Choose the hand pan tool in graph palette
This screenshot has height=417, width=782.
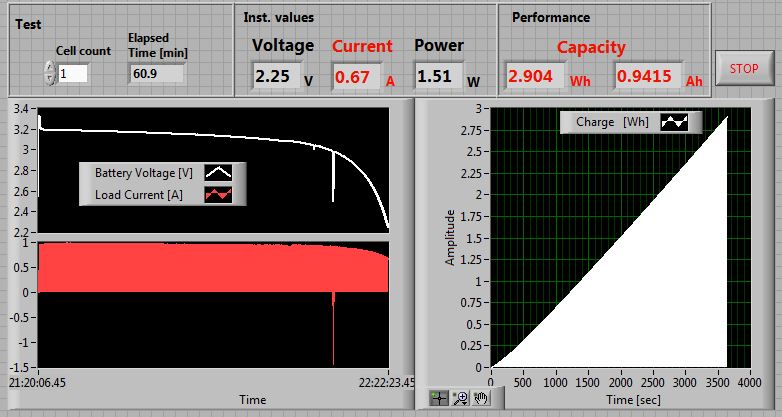tap(480, 397)
